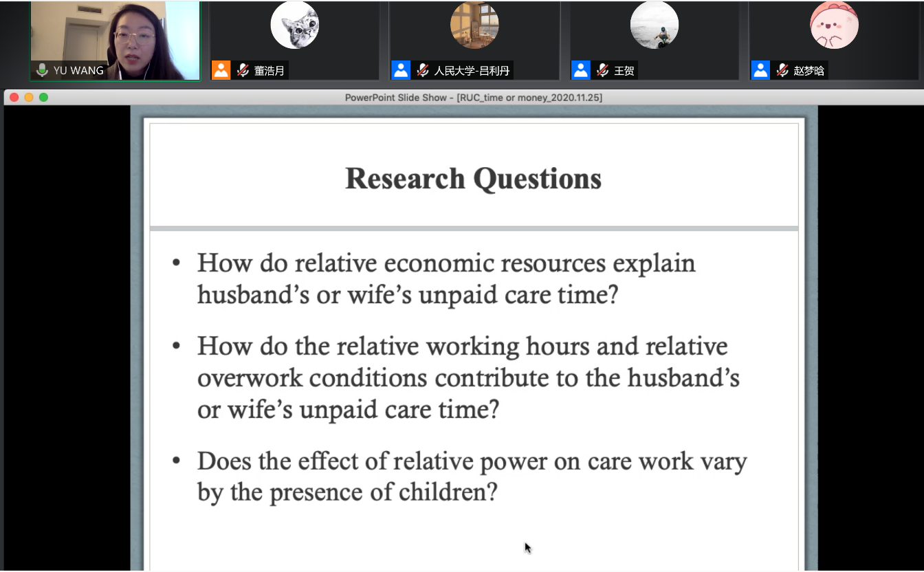This screenshot has width=924, height=572.
Task: Click the muted mic icon beside 董浩月
Action: (x=242, y=70)
